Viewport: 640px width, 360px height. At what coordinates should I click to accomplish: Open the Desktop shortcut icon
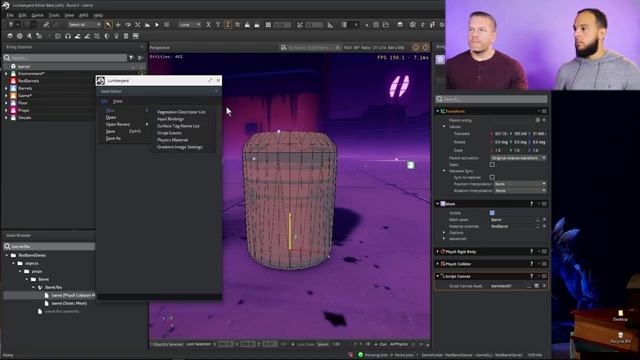[620, 316]
